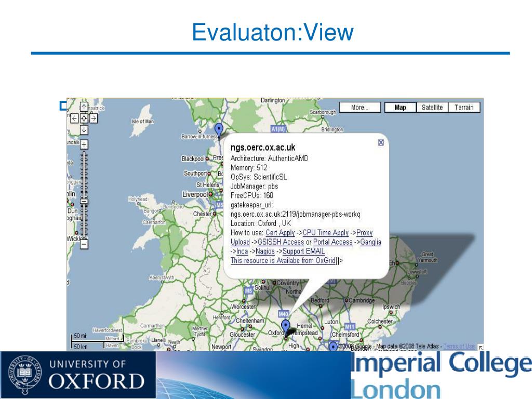Zoom out with the minus button
This screenshot has height=399, width=532.
(x=84, y=244)
